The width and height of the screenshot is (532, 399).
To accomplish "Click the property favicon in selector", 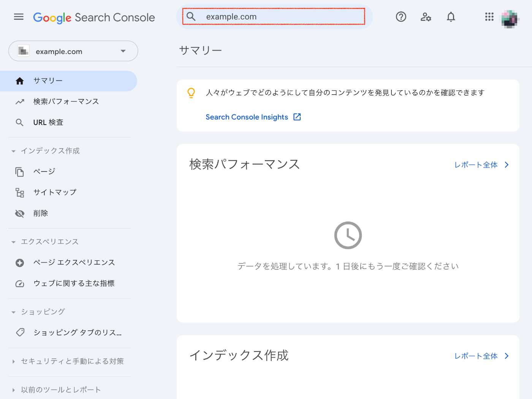I will point(24,51).
